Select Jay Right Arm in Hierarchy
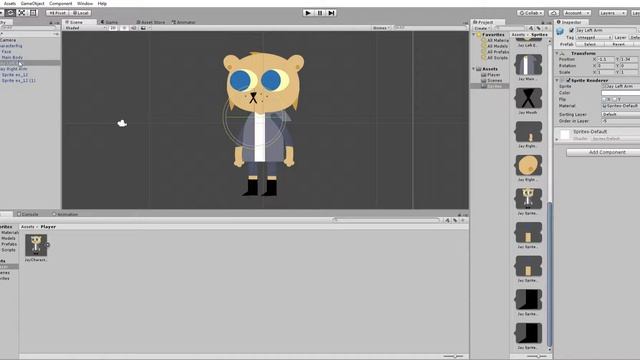Viewport: 640px width, 360px height. 13,69
